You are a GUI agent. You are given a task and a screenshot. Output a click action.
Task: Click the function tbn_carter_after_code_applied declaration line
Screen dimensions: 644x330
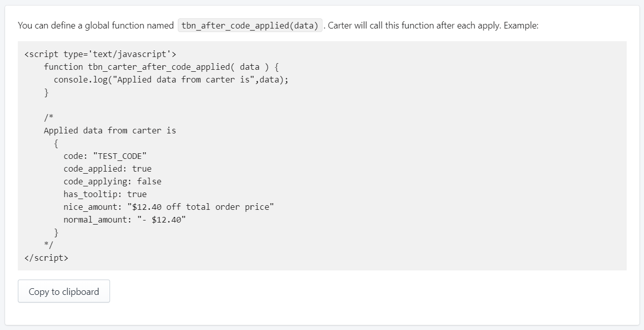[161, 67]
